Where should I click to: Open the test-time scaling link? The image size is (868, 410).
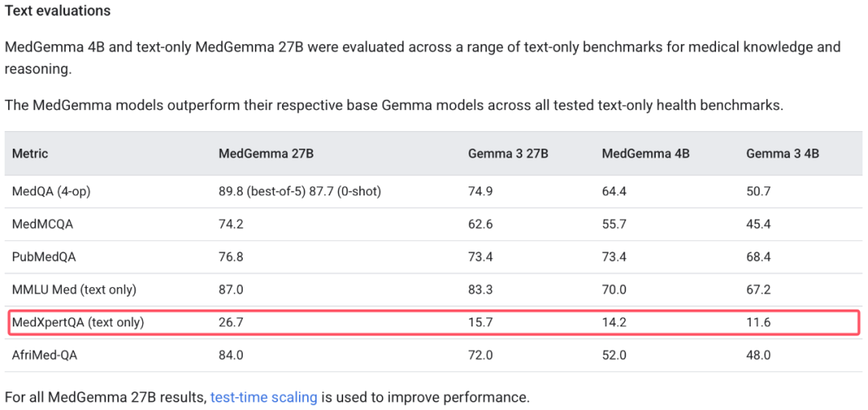[264, 396]
